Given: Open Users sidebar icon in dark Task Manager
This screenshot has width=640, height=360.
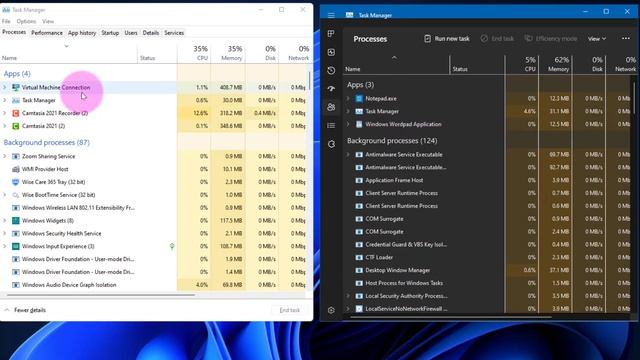Looking at the screenshot, I should [331, 107].
